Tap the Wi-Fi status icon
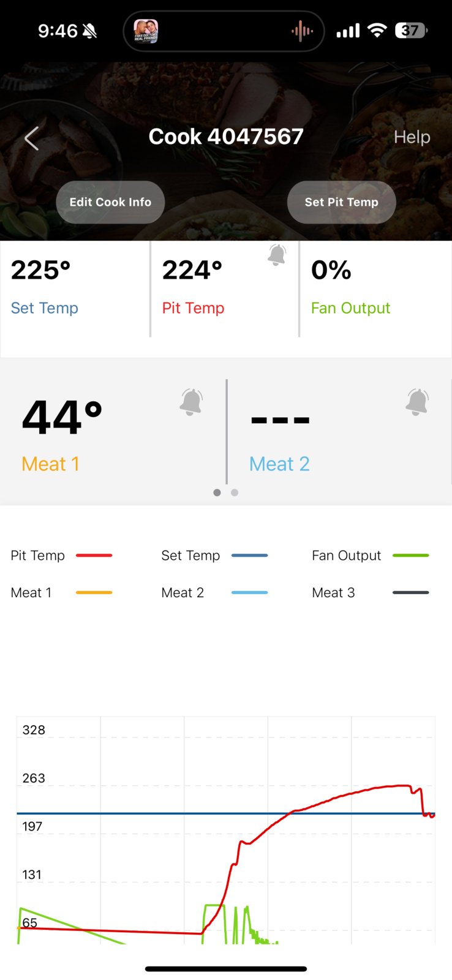Image resolution: width=452 pixels, height=980 pixels. (x=377, y=30)
